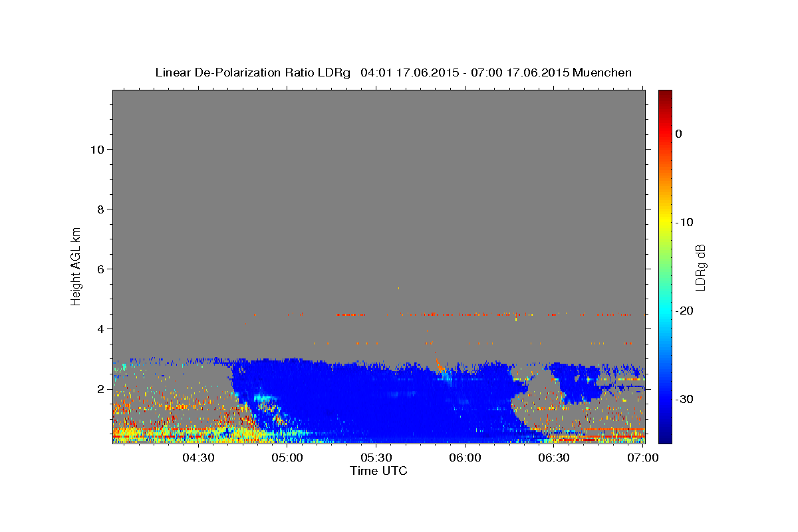Click the colorbar value label -10
This screenshot has width=798, height=532.
(x=684, y=222)
